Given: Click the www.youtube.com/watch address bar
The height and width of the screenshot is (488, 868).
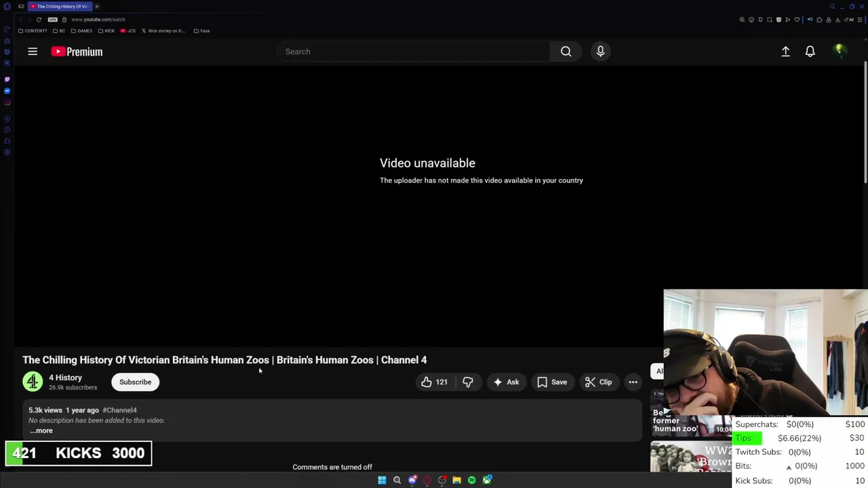Looking at the screenshot, I should [98, 20].
